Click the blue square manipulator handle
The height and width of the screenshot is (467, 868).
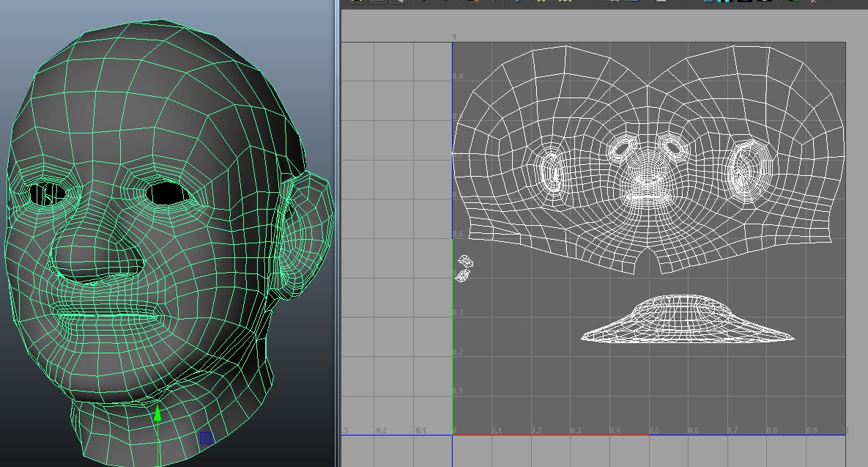tap(205, 438)
